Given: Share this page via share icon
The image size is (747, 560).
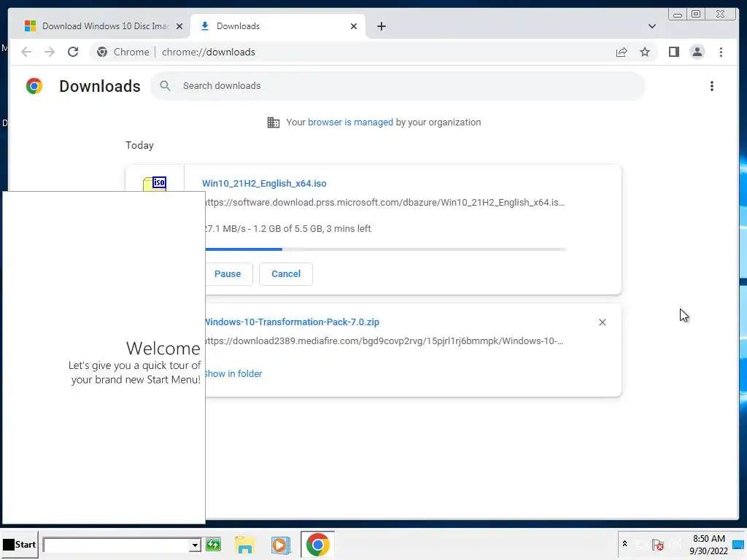Looking at the screenshot, I should click(622, 52).
